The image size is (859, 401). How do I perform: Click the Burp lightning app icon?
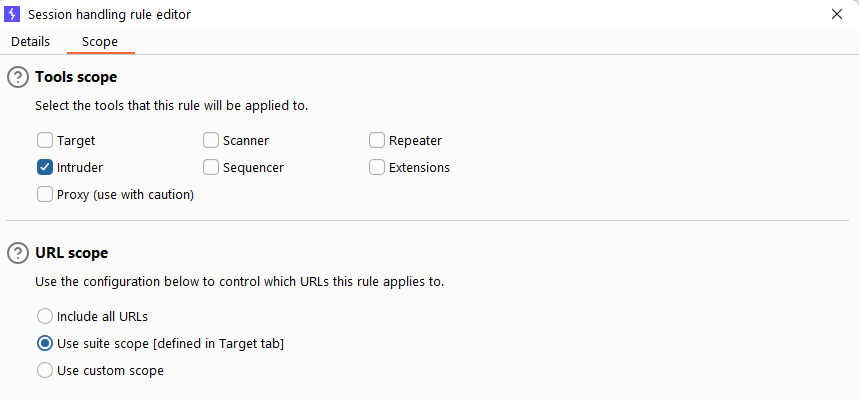tap(12, 14)
